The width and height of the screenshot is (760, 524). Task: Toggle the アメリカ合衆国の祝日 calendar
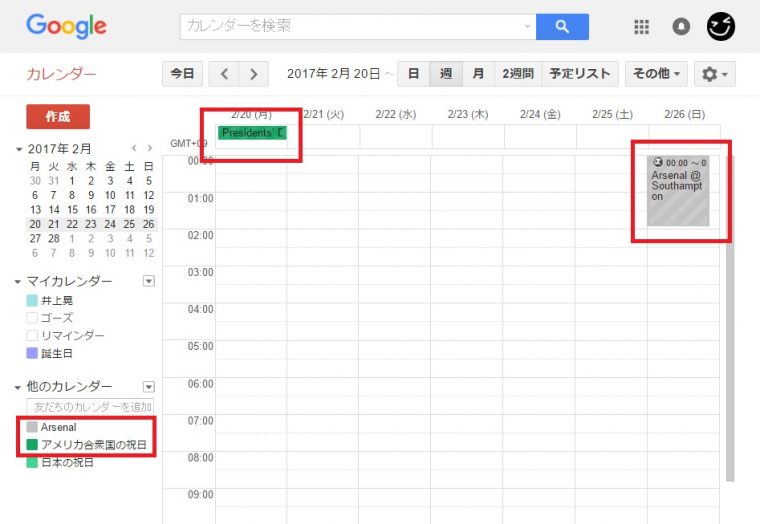pos(32,445)
